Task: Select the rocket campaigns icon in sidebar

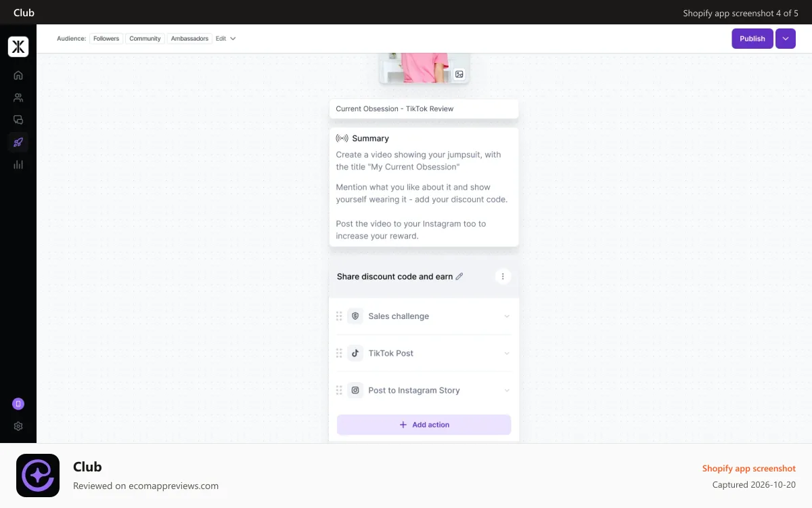Action: pyautogui.click(x=18, y=142)
